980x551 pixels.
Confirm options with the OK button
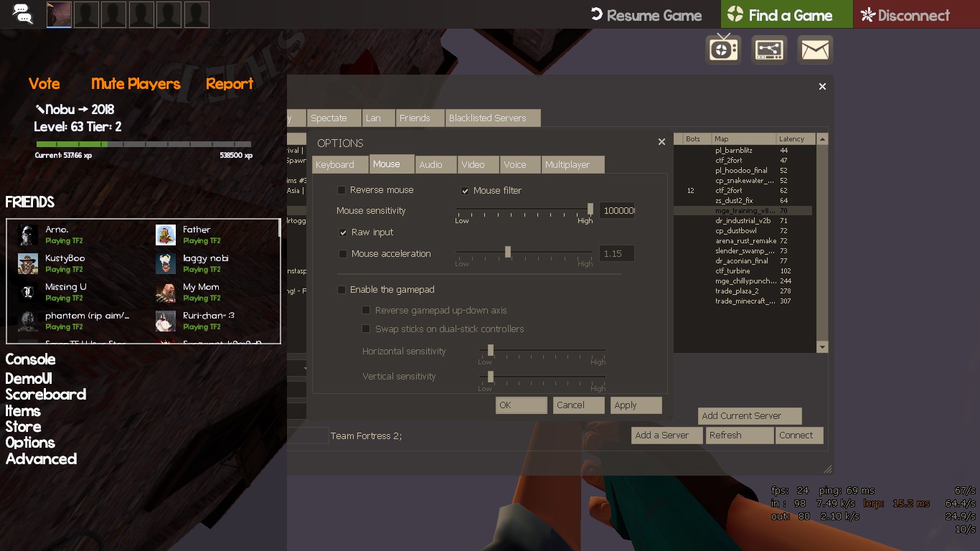pyautogui.click(x=522, y=405)
